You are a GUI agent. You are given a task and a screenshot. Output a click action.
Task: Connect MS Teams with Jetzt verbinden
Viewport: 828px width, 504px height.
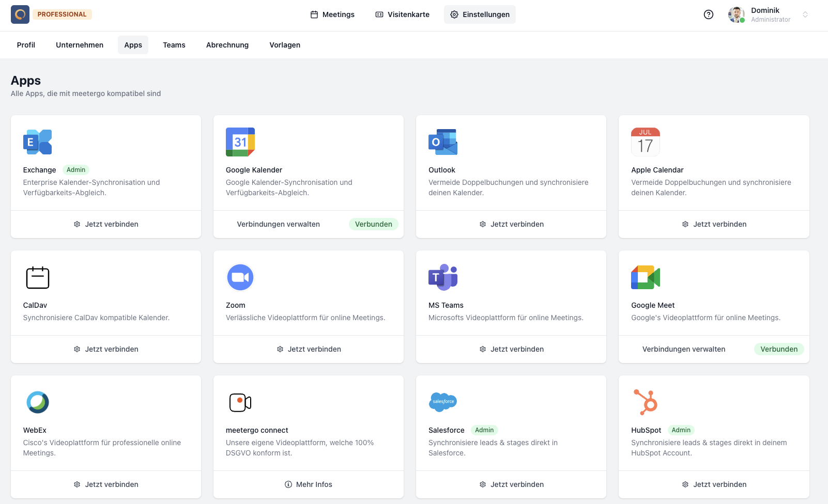511,349
